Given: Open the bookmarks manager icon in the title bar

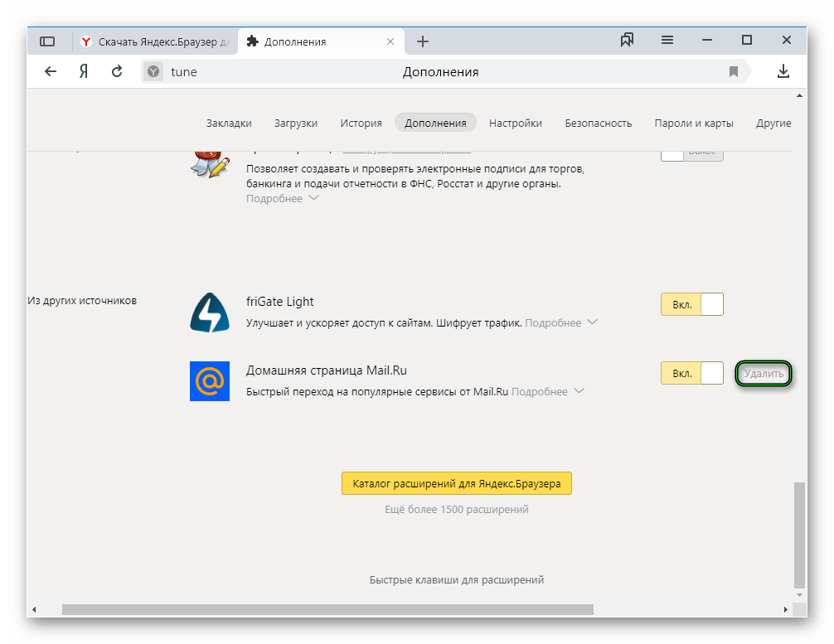Looking at the screenshot, I should tap(627, 40).
